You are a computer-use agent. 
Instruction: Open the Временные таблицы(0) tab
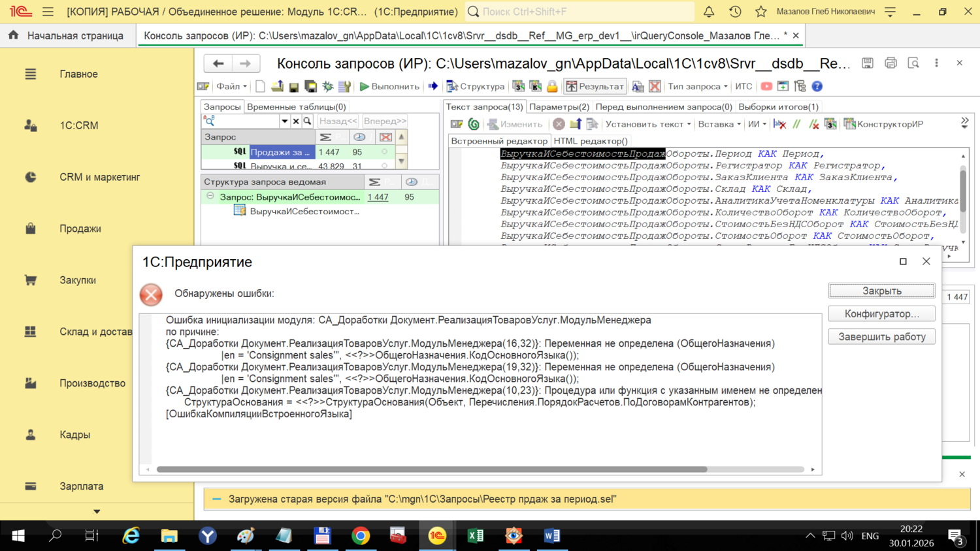tap(296, 106)
